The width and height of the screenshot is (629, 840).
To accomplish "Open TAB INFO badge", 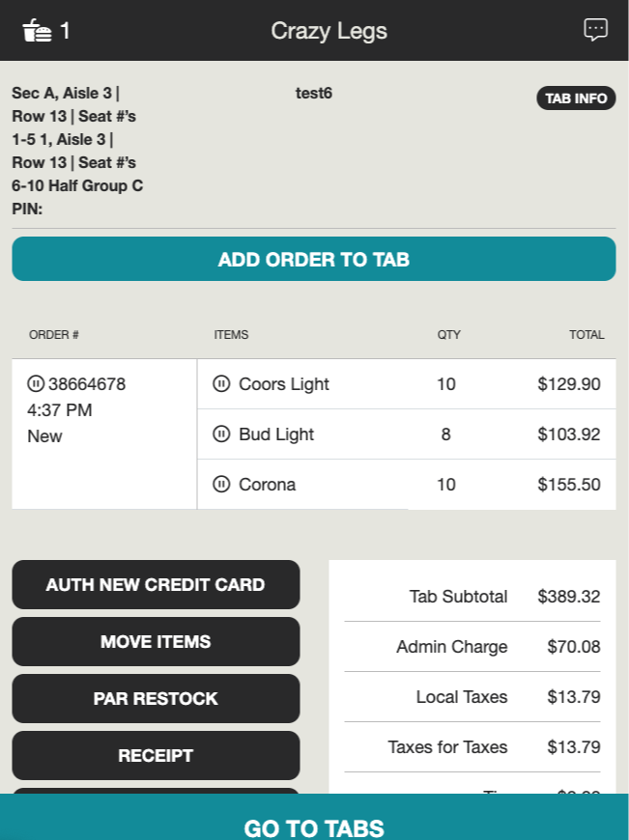I will (x=576, y=98).
